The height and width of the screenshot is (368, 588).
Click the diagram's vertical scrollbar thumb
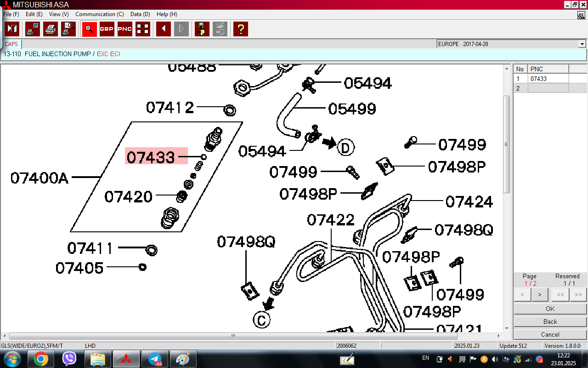[x=506, y=144]
